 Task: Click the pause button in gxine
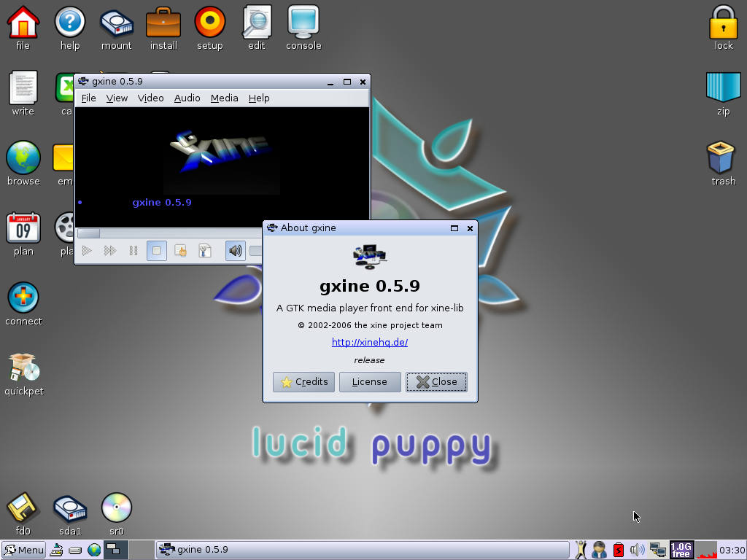[x=133, y=251]
